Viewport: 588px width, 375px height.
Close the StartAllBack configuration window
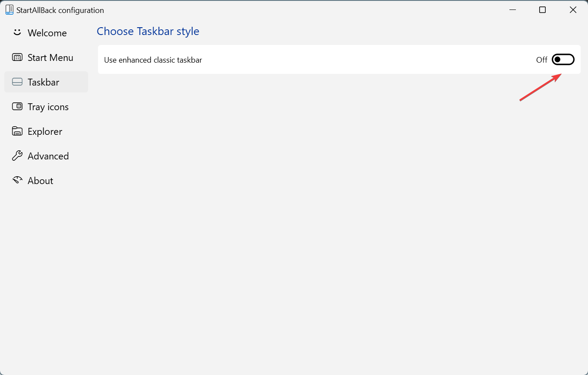573,10
